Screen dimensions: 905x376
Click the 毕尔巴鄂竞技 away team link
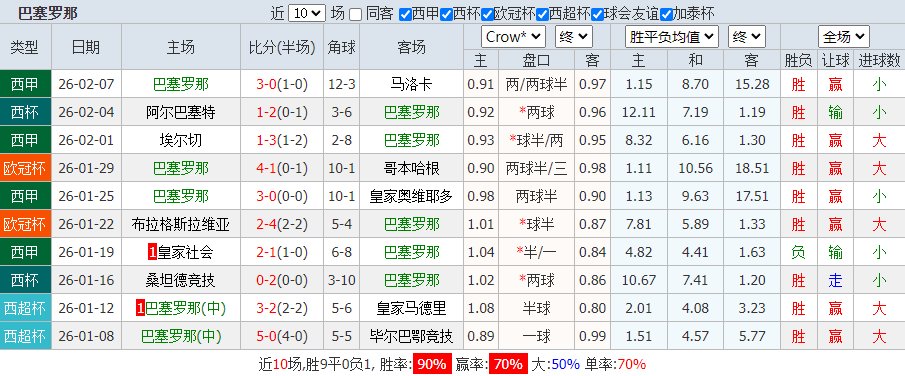coord(412,336)
